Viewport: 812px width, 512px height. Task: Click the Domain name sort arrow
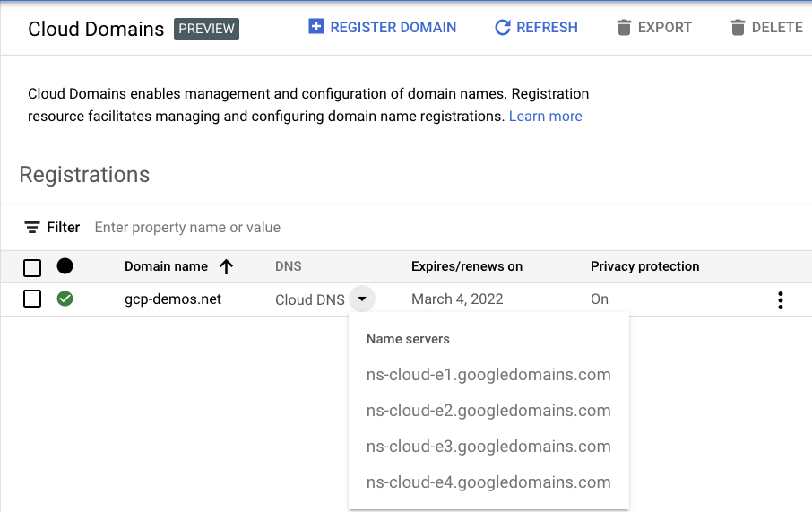pyautogui.click(x=226, y=266)
